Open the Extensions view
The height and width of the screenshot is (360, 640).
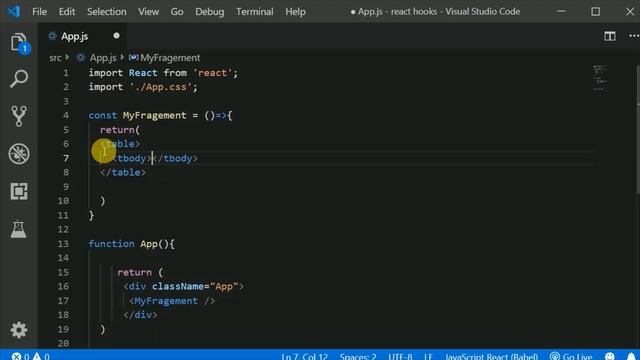tap(19, 191)
